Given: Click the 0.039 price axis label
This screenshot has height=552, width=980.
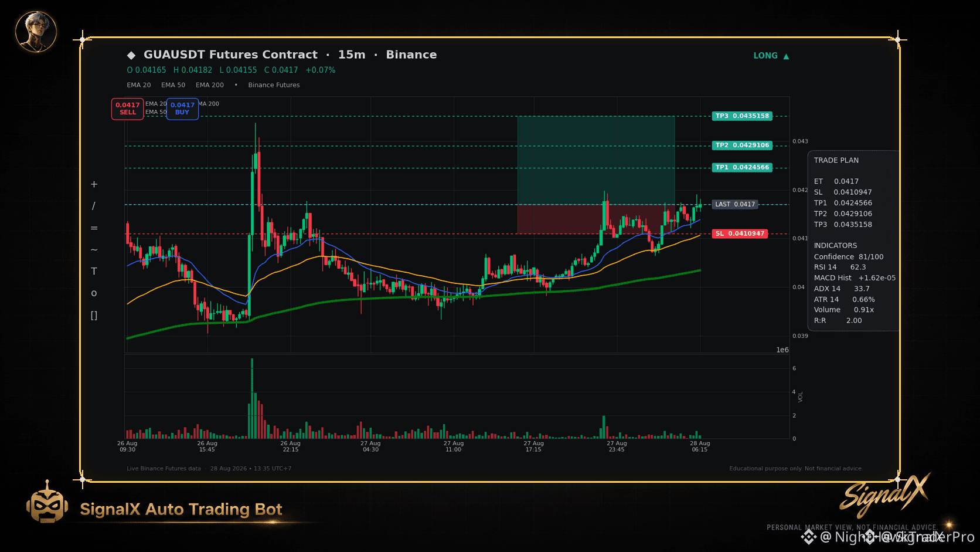Looking at the screenshot, I should (x=800, y=336).
